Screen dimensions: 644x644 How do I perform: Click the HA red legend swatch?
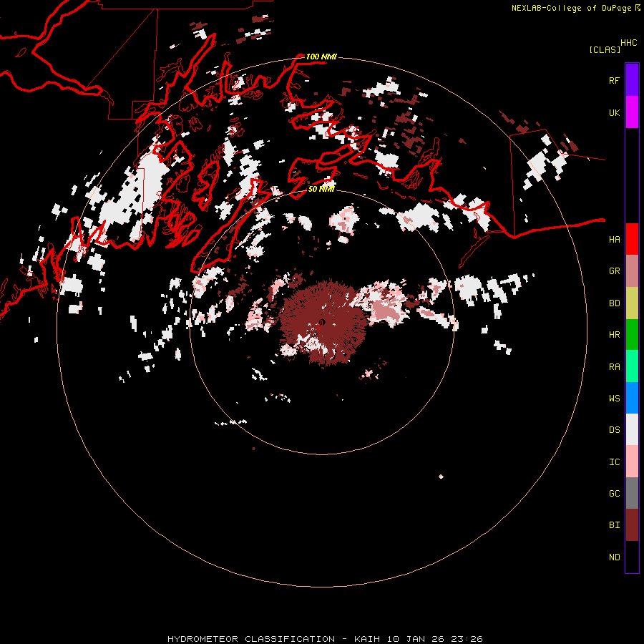[632, 239]
